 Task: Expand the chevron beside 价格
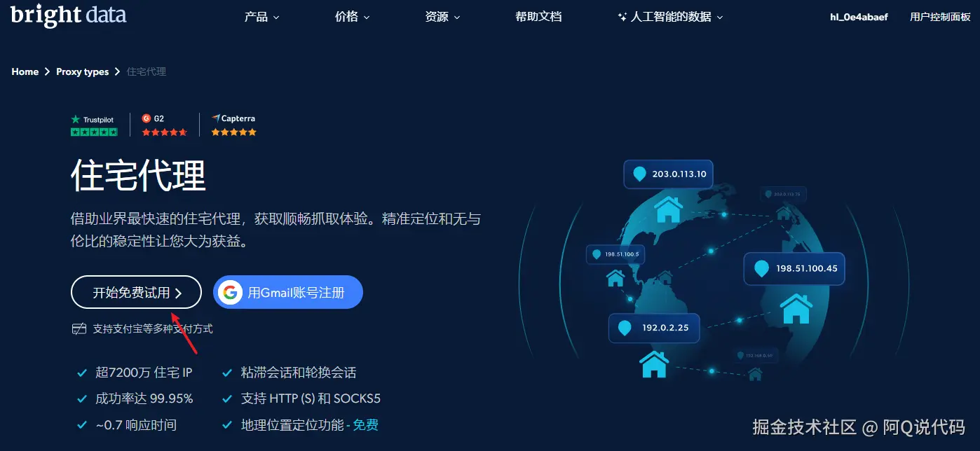tap(367, 18)
